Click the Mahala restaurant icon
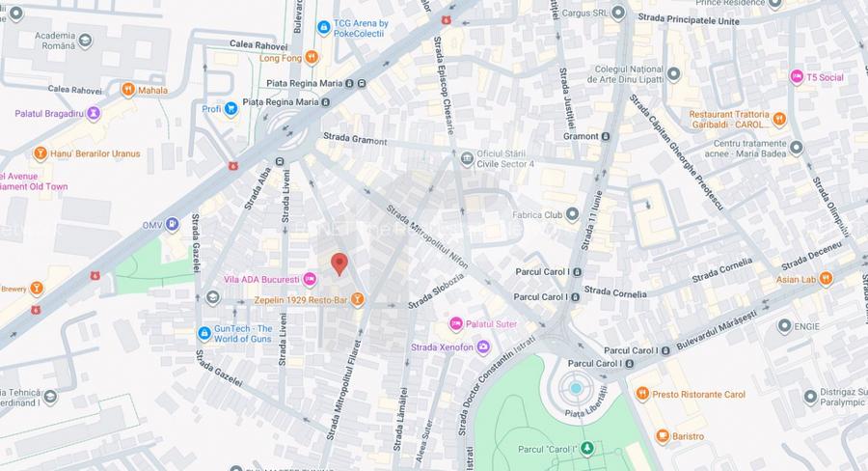Image resolution: width=868 pixels, height=471 pixels. tap(128, 90)
